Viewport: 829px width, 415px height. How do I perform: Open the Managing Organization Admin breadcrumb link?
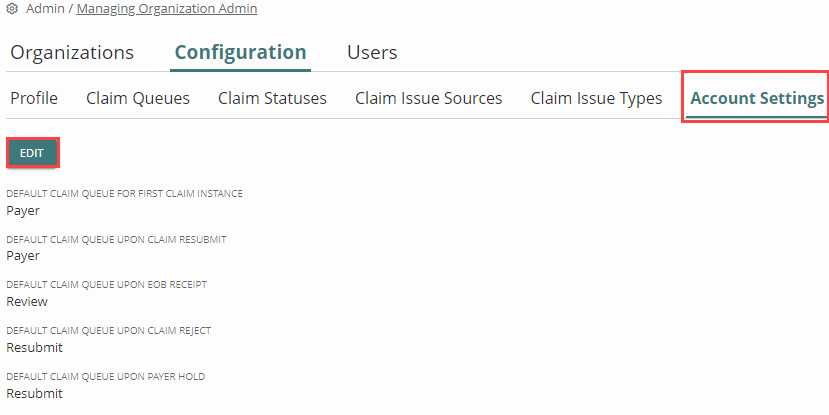coord(167,9)
